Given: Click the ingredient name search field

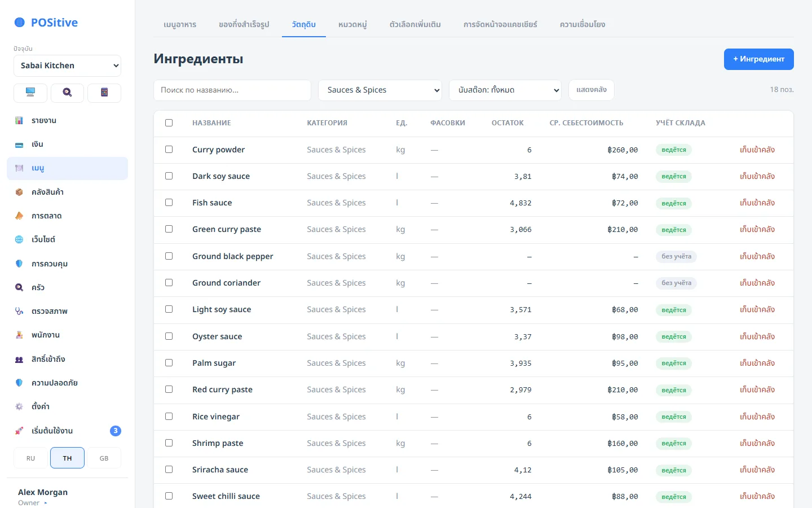Looking at the screenshot, I should (x=232, y=90).
